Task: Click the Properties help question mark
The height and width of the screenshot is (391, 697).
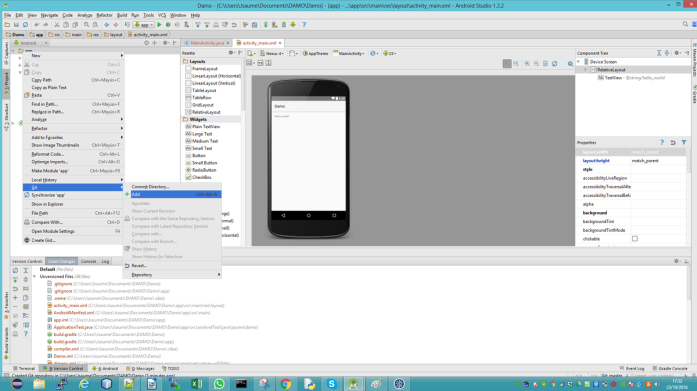Action: [662, 143]
